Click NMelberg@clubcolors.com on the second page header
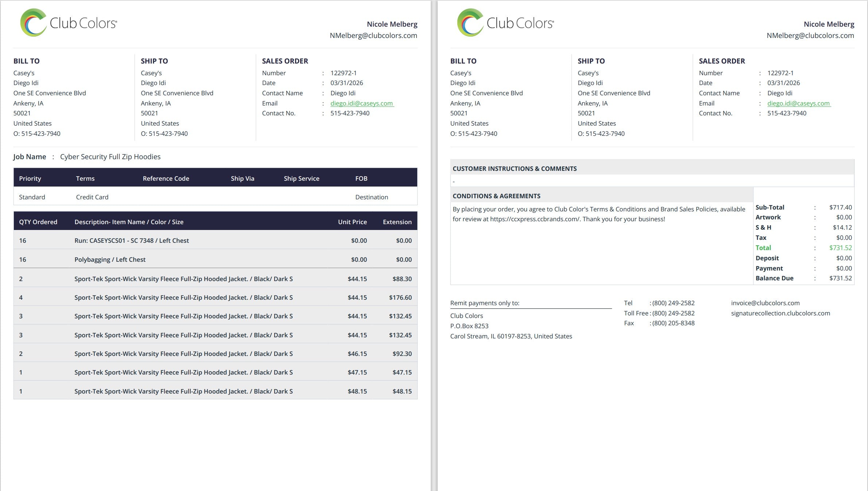Image resolution: width=868 pixels, height=491 pixels. tap(810, 35)
